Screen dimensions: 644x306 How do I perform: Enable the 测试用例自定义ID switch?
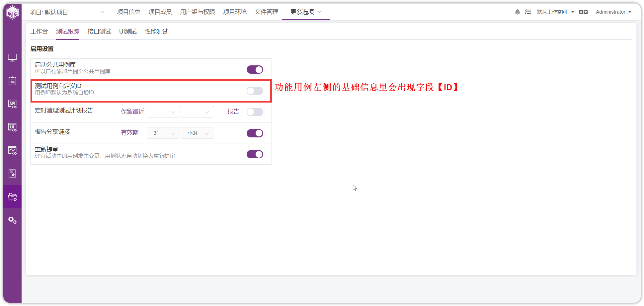pos(255,91)
